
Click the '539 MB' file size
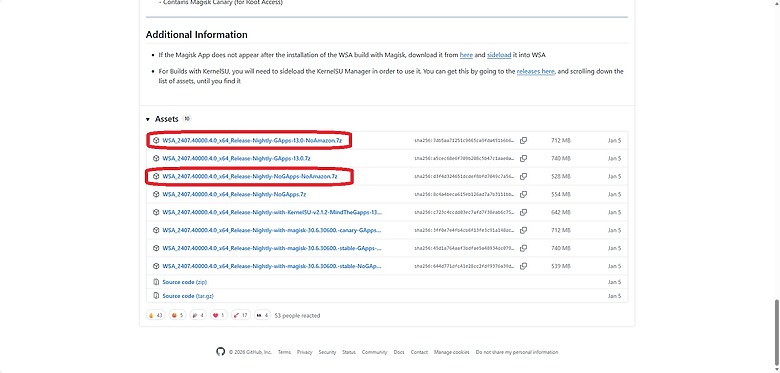(561, 266)
